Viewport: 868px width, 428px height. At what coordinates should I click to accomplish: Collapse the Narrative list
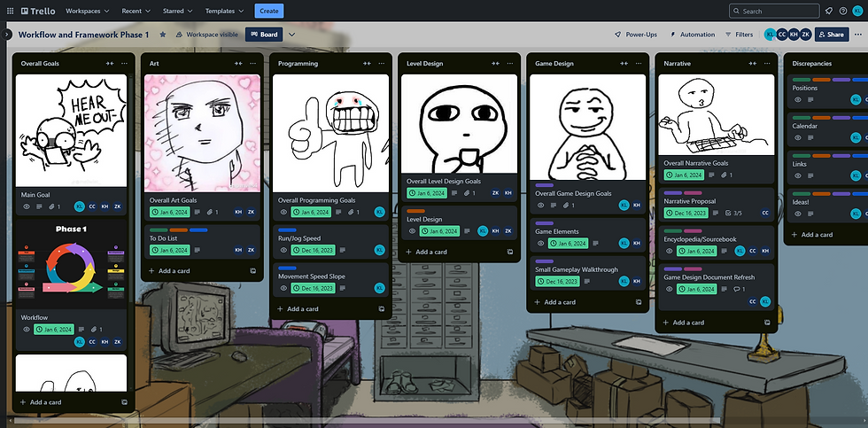[x=752, y=64]
